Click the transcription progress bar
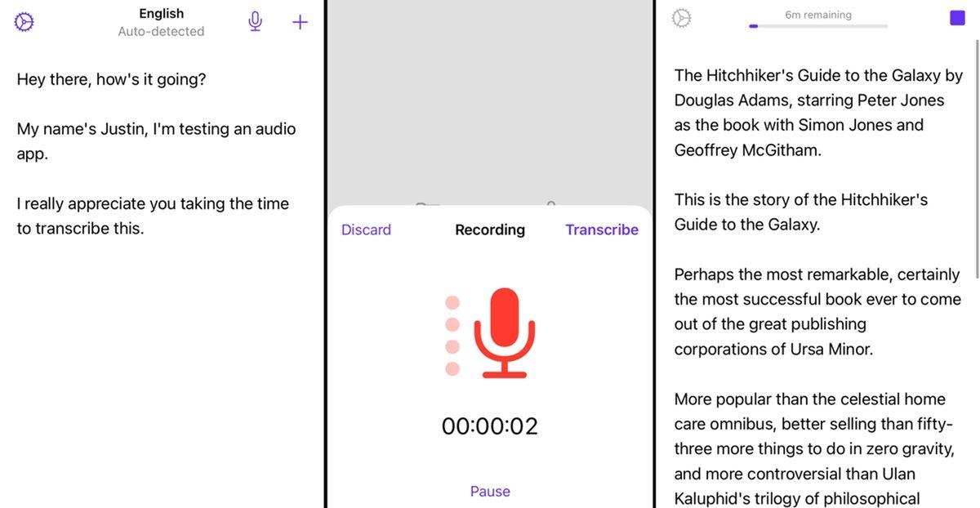The image size is (980, 508). [817, 26]
